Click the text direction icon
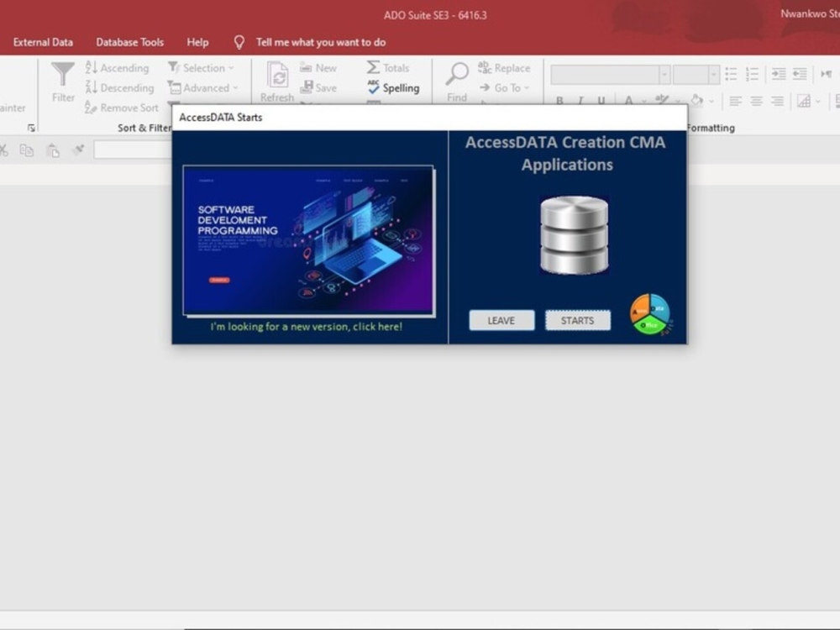This screenshot has width=840, height=630. coord(826,74)
